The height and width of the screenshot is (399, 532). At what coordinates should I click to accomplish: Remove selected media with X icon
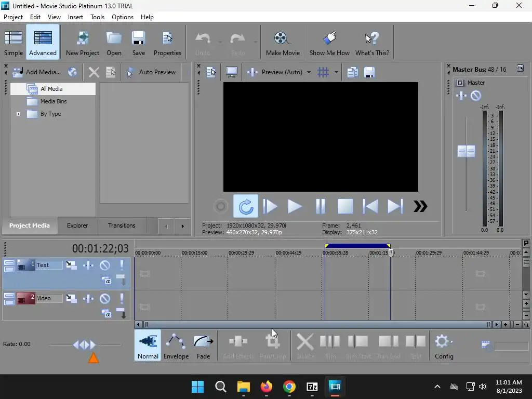pyautogui.click(x=94, y=72)
